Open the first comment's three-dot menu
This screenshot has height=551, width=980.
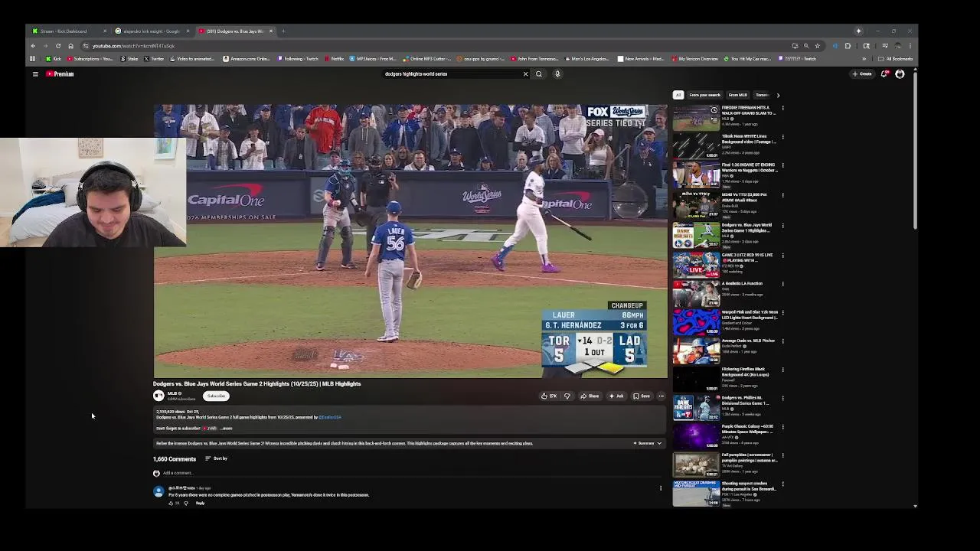tap(661, 488)
